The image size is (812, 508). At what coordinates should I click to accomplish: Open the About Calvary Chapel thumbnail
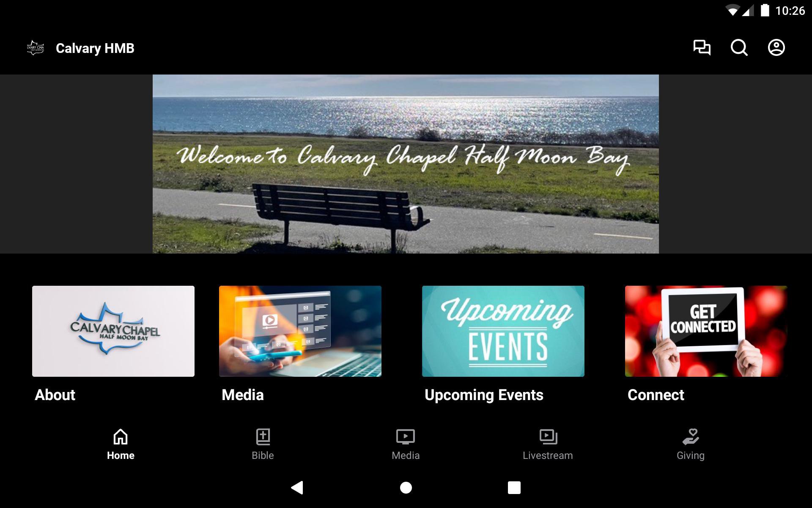[113, 331]
